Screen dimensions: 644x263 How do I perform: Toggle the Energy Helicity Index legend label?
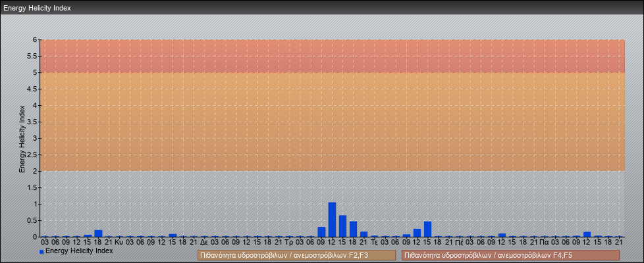[x=79, y=251]
